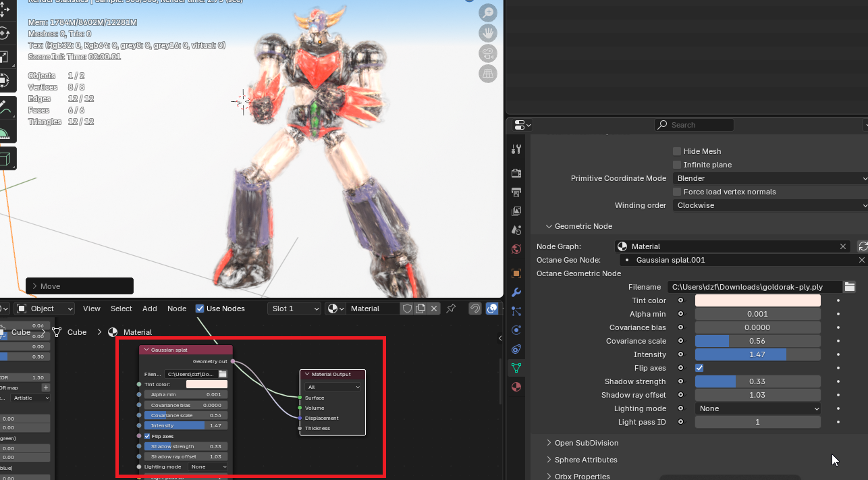The width and height of the screenshot is (868, 480).
Task: Toggle Flip axes checkbox in properties panel
Action: (699, 368)
